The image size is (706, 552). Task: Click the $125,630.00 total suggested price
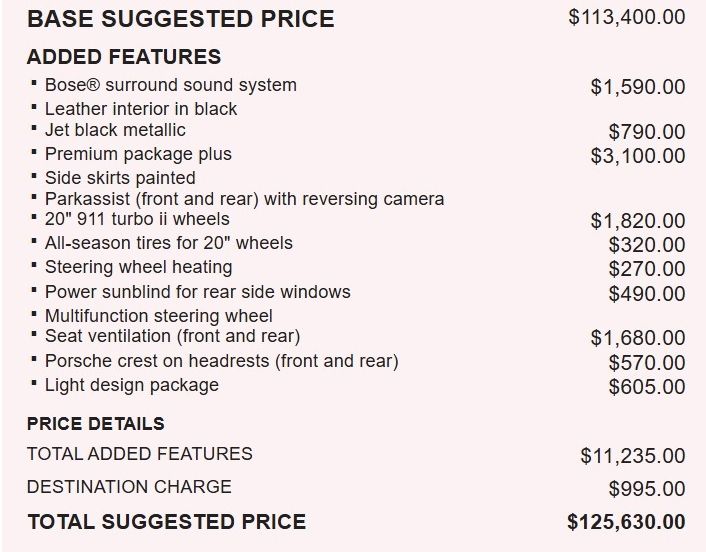pyautogui.click(x=626, y=522)
